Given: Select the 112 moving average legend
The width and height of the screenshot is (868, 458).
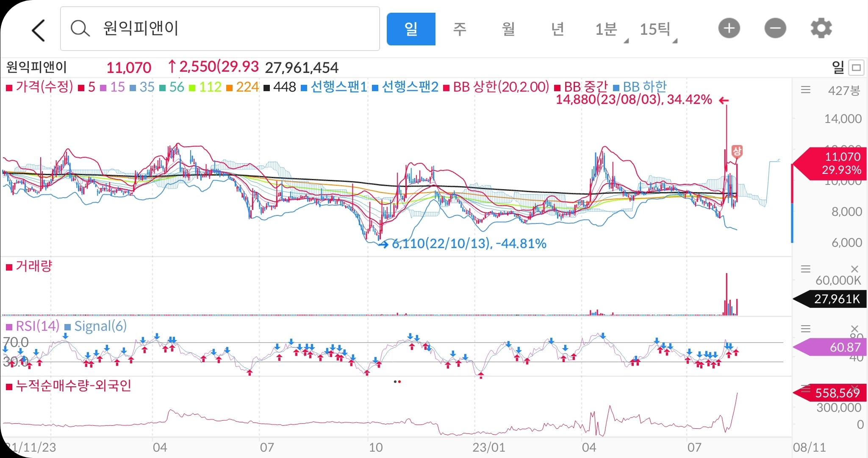Looking at the screenshot, I should coord(205,87).
